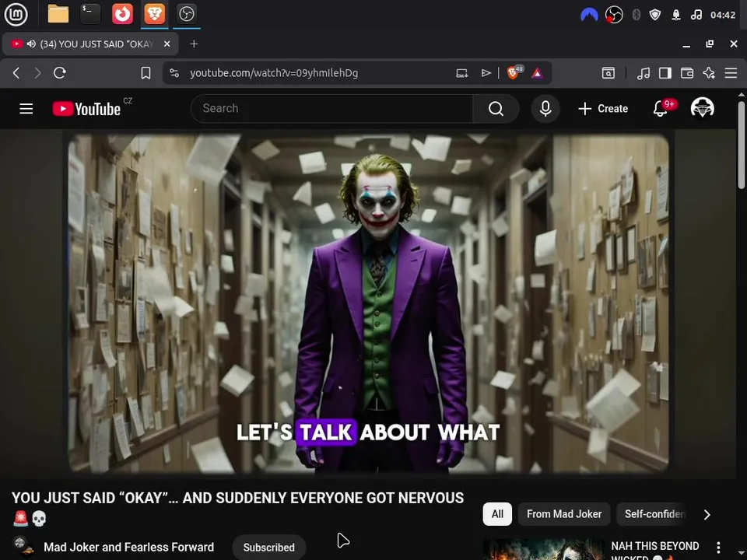The height and width of the screenshot is (560, 747).
Task: Click the OBS recording tray icon
Action: [614, 15]
